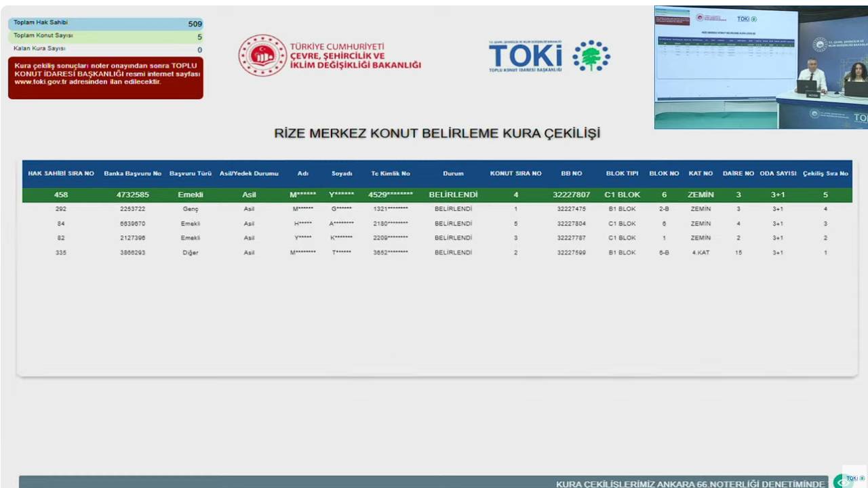Click the surname Y****** in the green row
Image resolution: width=868 pixels, height=488 pixels.
pyautogui.click(x=342, y=195)
